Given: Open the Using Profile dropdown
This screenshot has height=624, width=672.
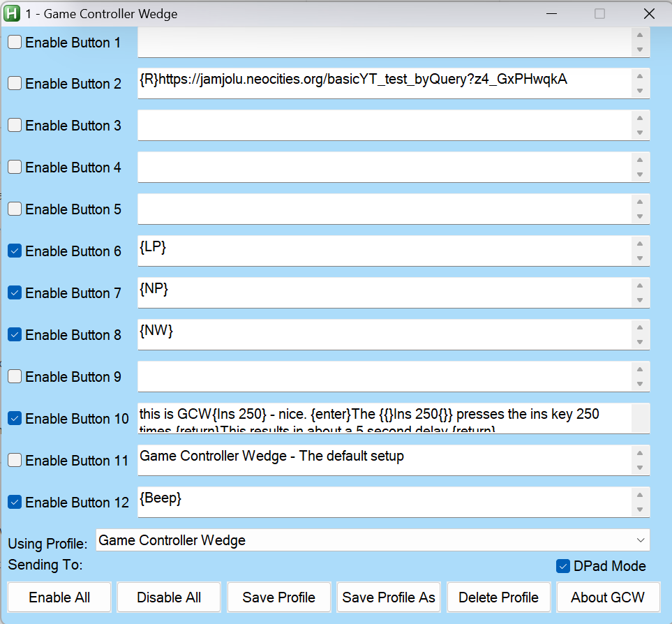Looking at the screenshot, I should pyautogui.click(x=373, y=540).
